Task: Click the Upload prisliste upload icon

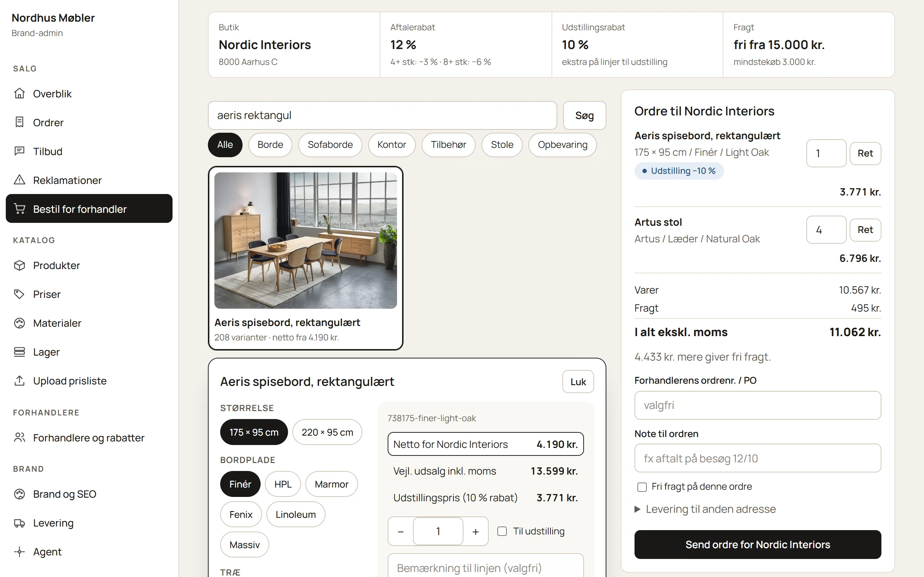Action: pyautogui.click(x=19, y=380)
